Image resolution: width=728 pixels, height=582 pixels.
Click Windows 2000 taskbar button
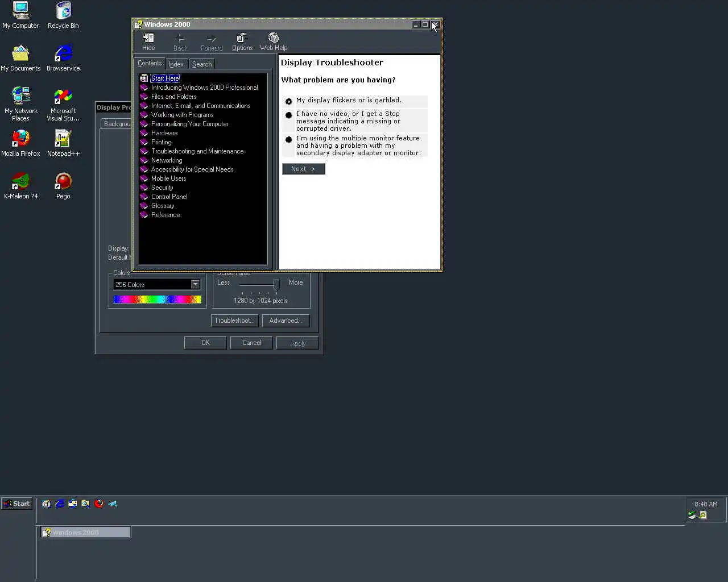point(86,533)
